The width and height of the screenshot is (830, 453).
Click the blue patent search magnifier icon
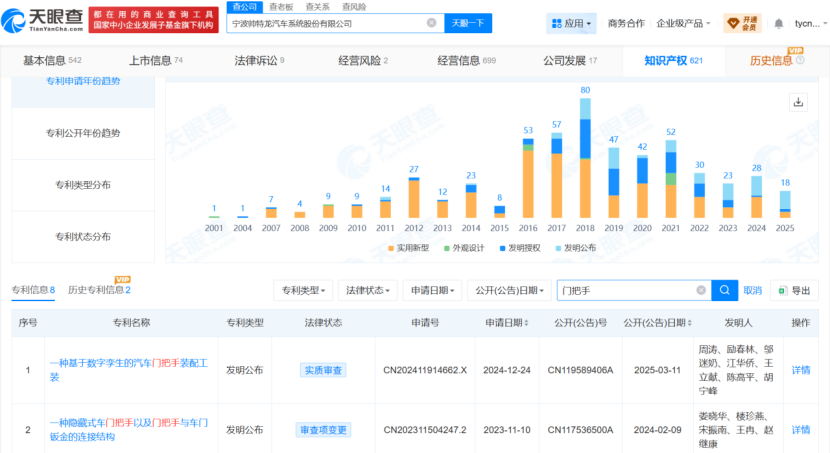(x=724, y=290)
